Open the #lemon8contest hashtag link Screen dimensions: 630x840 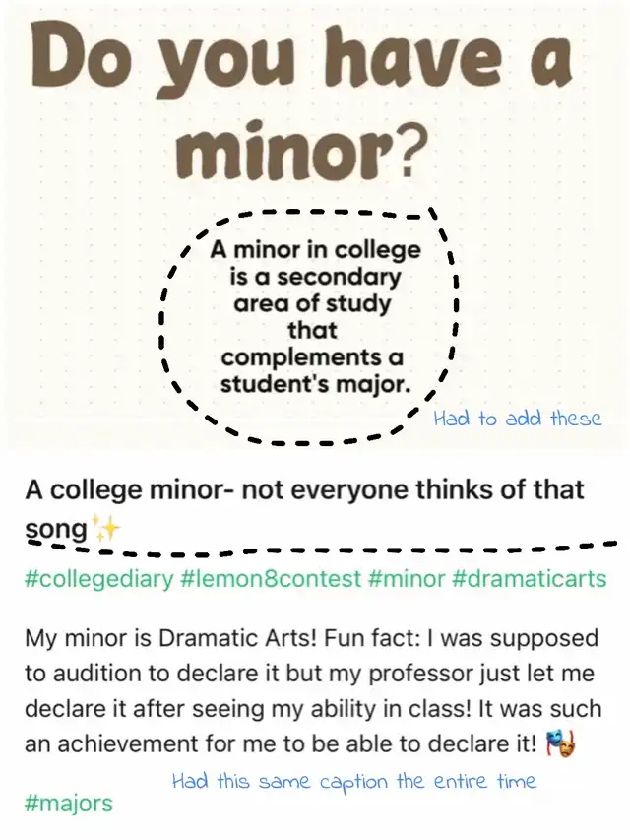271,579
